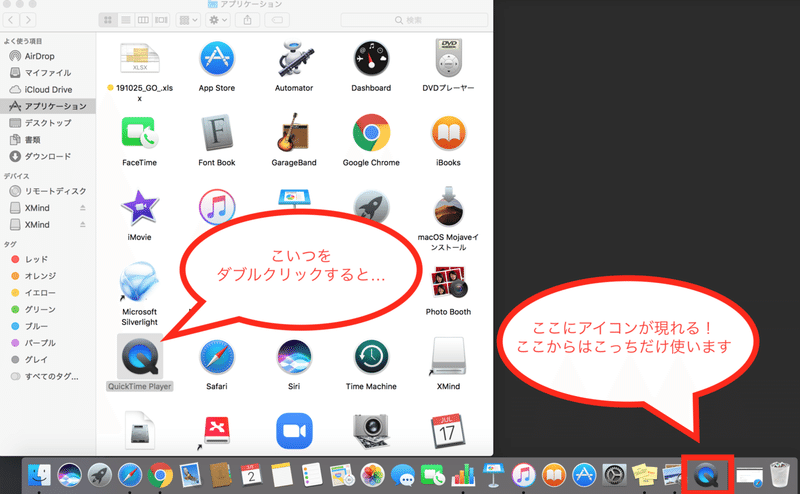Select the 191025_GO_.xlsx file
The image size is (800, 494).
point(139,58)
